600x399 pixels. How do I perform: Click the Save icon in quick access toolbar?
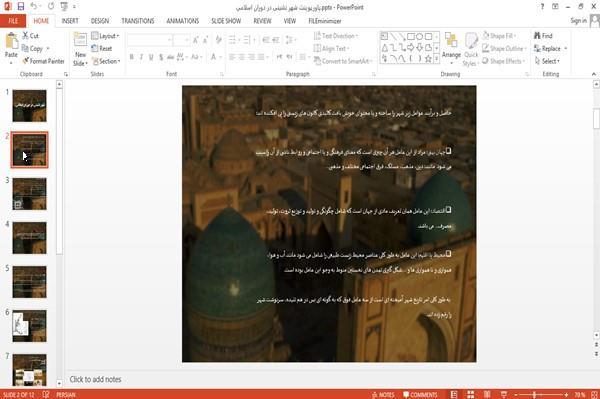(x=21, y=7)
